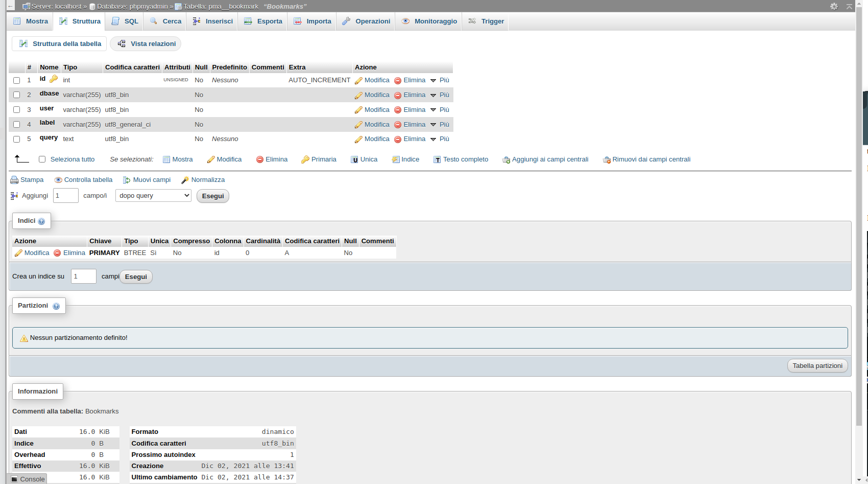Click the pencil Modifica icon for dbase row
868x484 pixels.
tap(358, 96)
